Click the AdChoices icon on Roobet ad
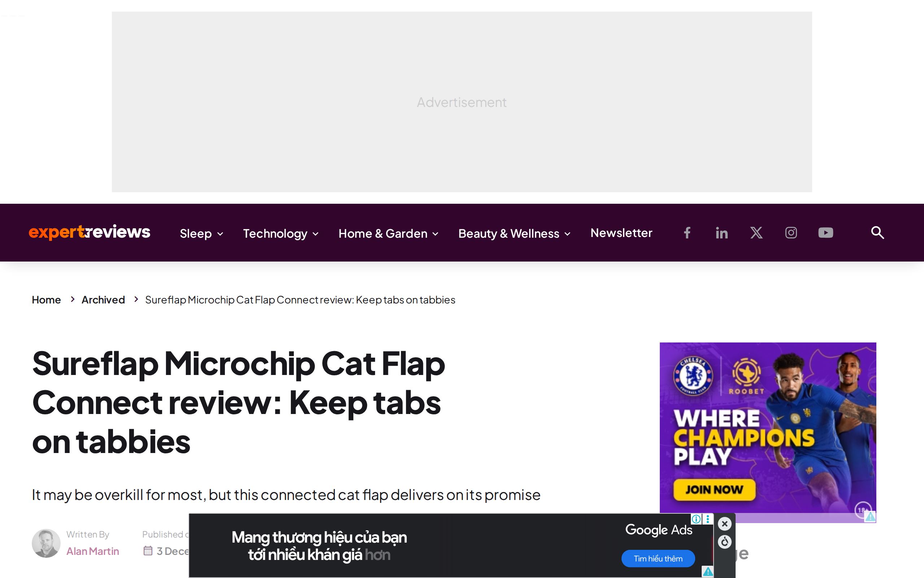The image size is (924, 578). pos(870,517)
